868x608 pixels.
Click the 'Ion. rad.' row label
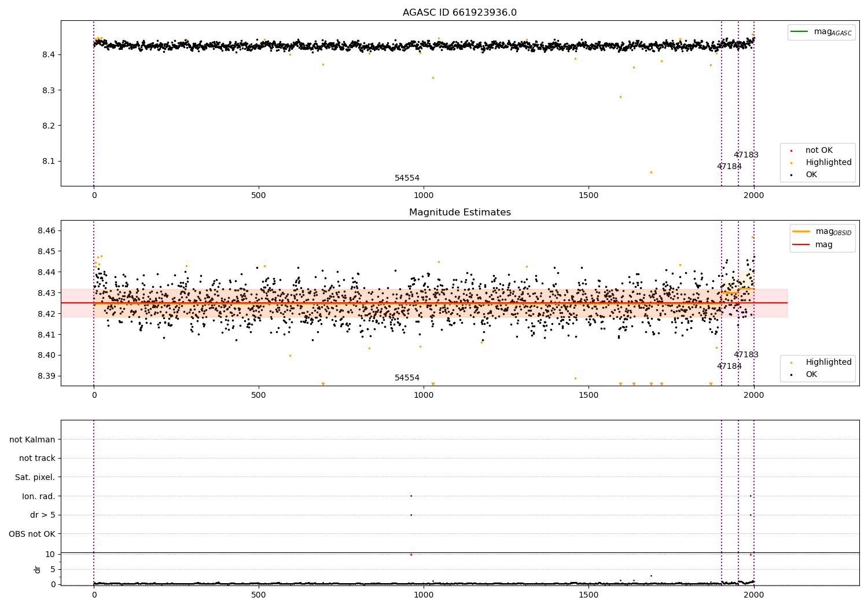click(x=39, y=496)
